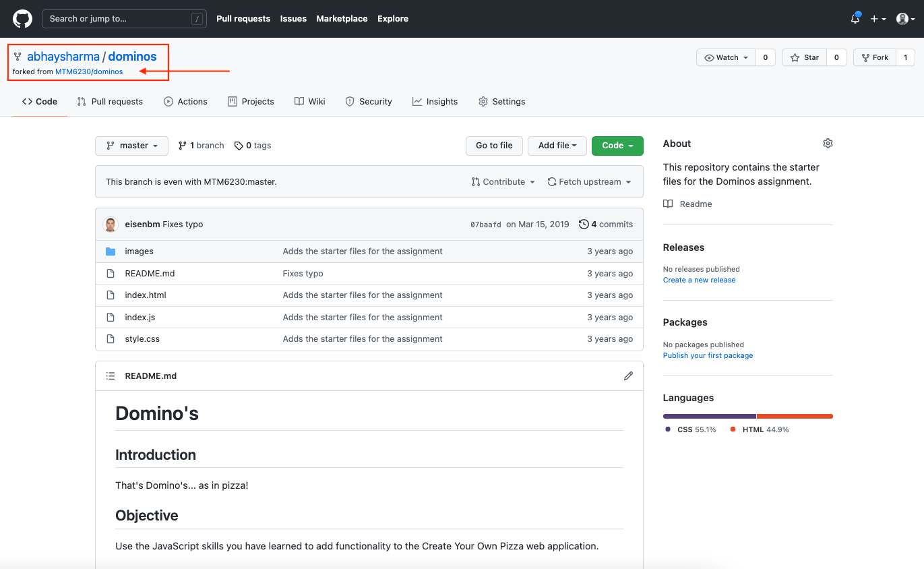Image resolution: width=924 pixels, height=569 pixels.
Task: Open the index.js file
Action: pos(140,318)
